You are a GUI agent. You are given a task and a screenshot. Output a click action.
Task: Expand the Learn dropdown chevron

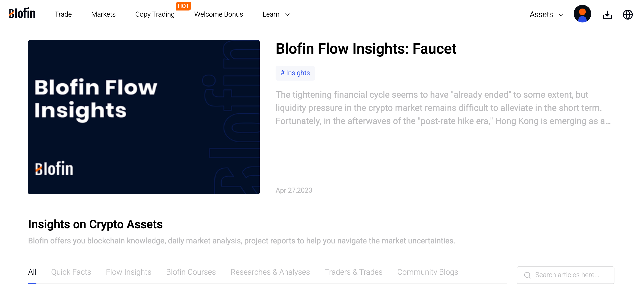coord(287,15)
